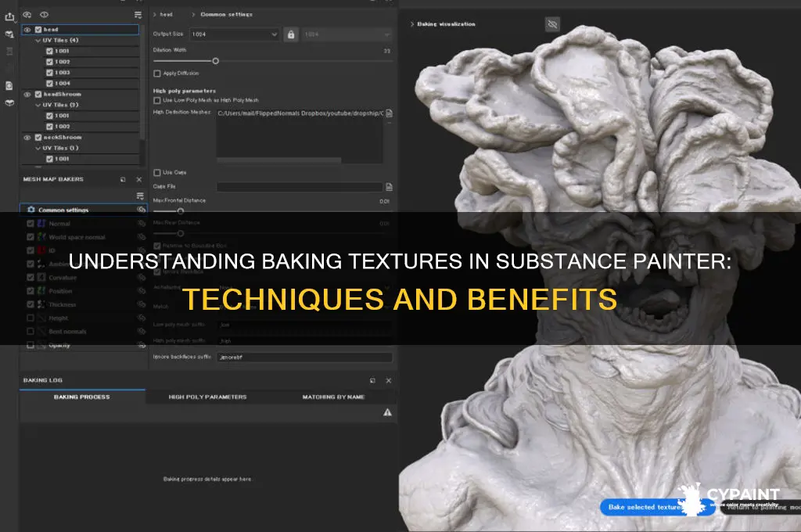801x532 pixels.
Task: Uncheck the headShroom checkbox
Action: (x=38, y=95)
